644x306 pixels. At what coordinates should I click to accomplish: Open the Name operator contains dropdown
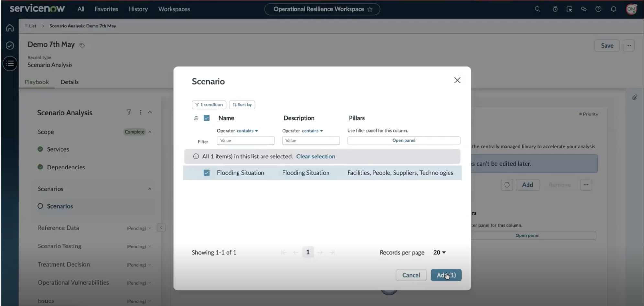pyautogui.click(x=247, y=131)
